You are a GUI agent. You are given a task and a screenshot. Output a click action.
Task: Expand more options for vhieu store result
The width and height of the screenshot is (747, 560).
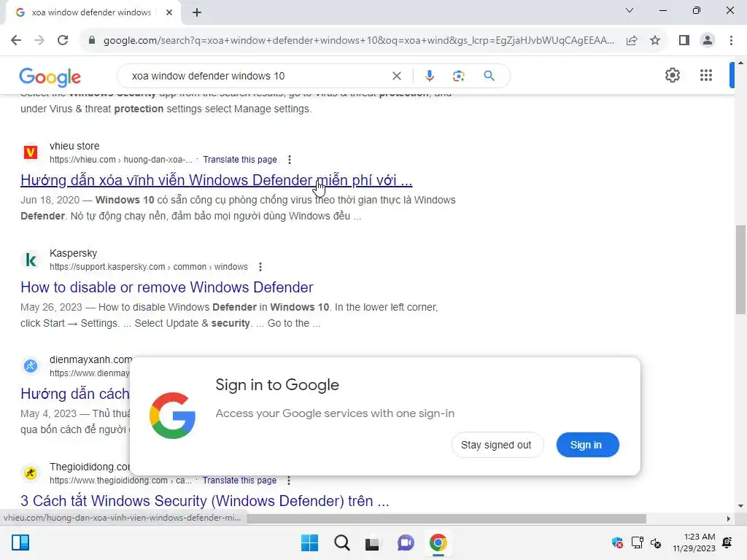click(x=289, y=160)
